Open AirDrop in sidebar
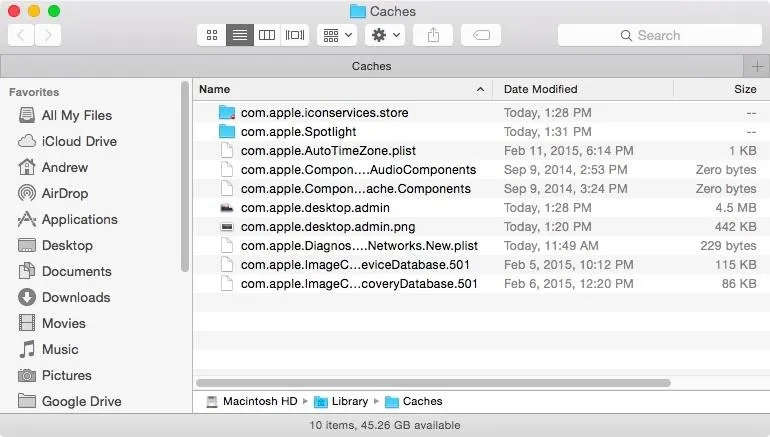Image resolution: width=770 pixels, height=437 pixels. coord(53,193)
